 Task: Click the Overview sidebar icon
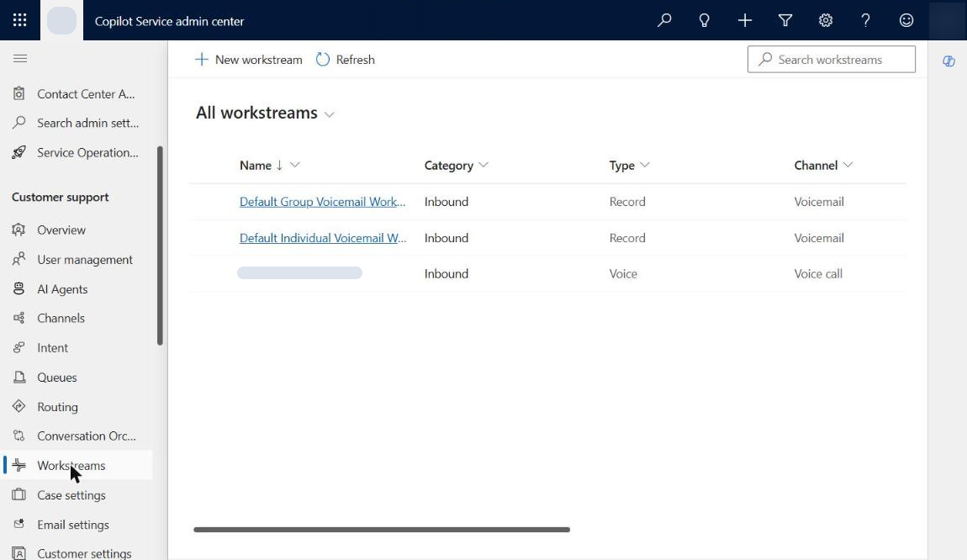[x=19, y=230]
